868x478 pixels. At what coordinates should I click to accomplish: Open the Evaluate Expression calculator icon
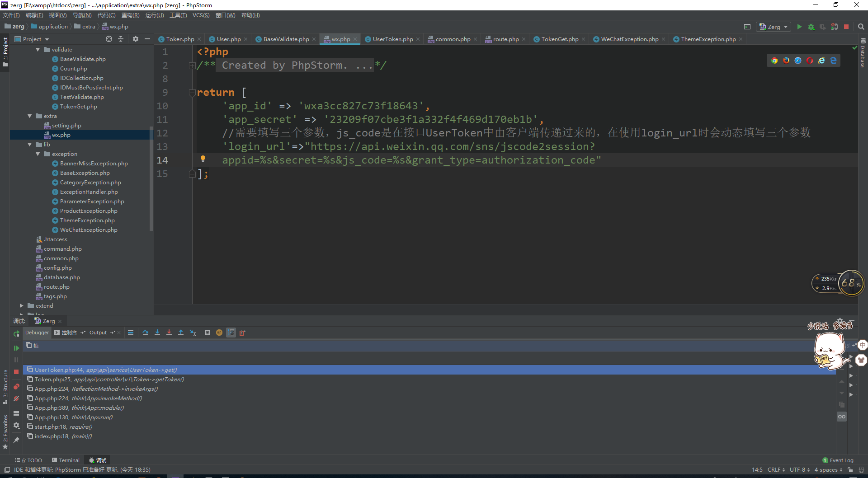tap(208, 333)
